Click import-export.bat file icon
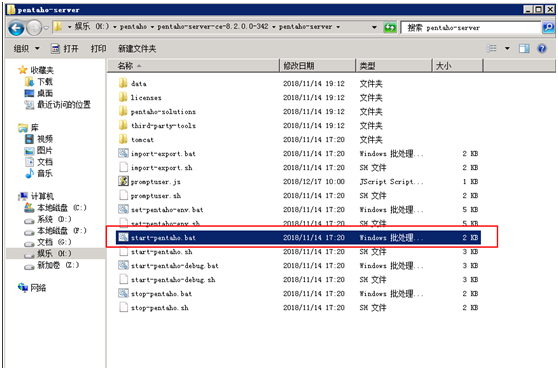This screenshot has width=558, height=370. click(123, 153)
